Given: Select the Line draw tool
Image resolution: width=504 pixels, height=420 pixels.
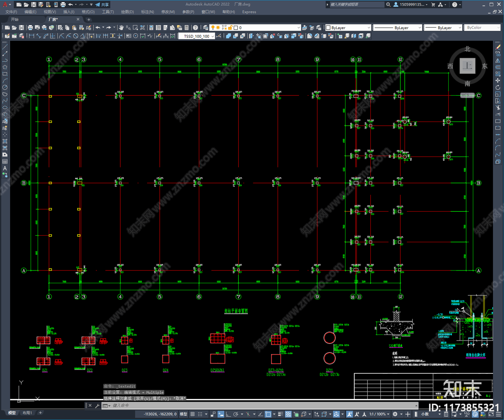Looking at the screenshot, I should (x=5, y=47).
